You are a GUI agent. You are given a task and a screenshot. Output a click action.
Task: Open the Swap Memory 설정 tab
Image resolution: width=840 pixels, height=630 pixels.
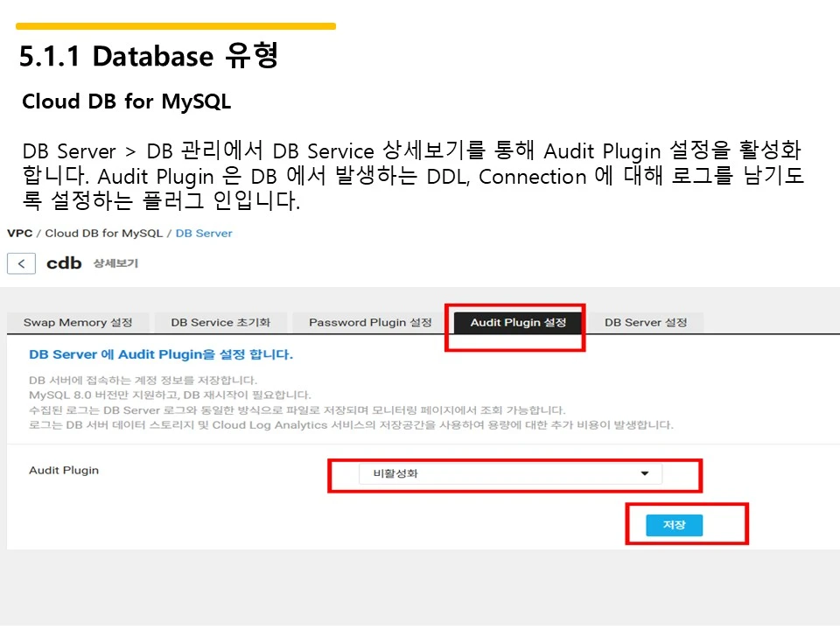(x=78, y=323)
